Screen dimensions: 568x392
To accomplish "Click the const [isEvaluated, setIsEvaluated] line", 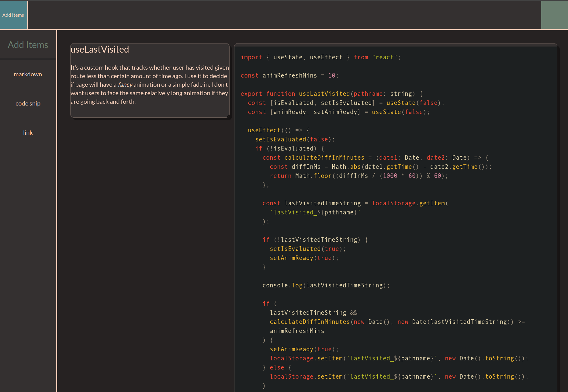I will coord(346,103).
